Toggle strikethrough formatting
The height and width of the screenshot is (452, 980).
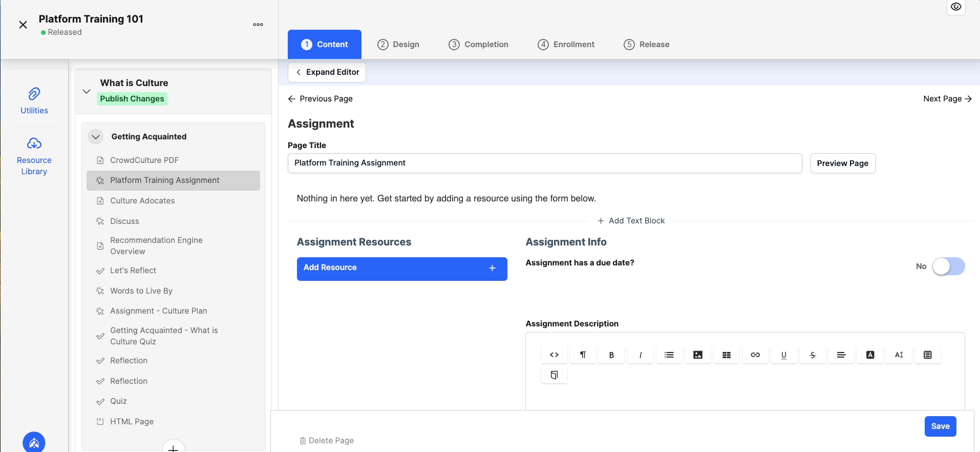pyautogui.click(x=812, y=355)
